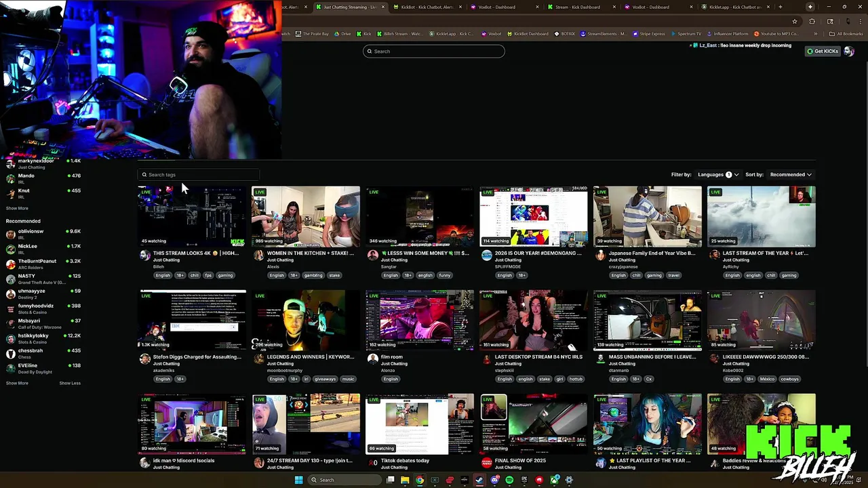The width and height of the screenshot is (868, 488).
Task: Expand the Languages filter dropdown
Action: tap(718, 175)
